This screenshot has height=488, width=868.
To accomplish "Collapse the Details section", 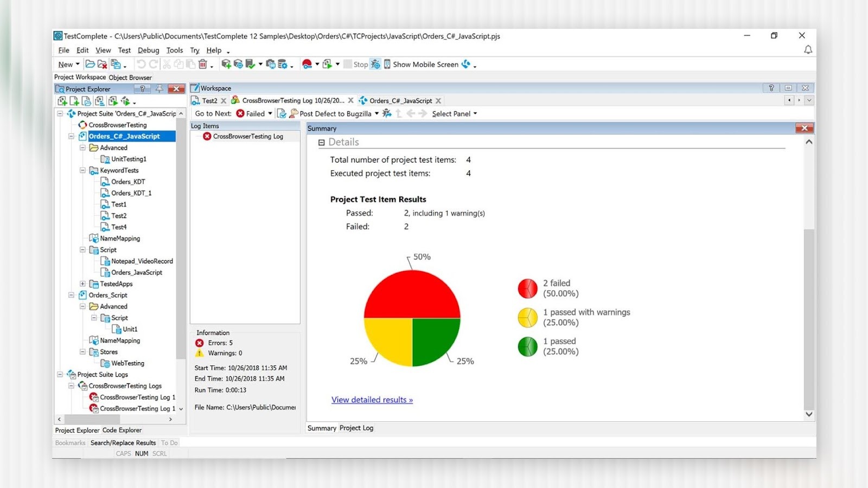I will 322,143.
